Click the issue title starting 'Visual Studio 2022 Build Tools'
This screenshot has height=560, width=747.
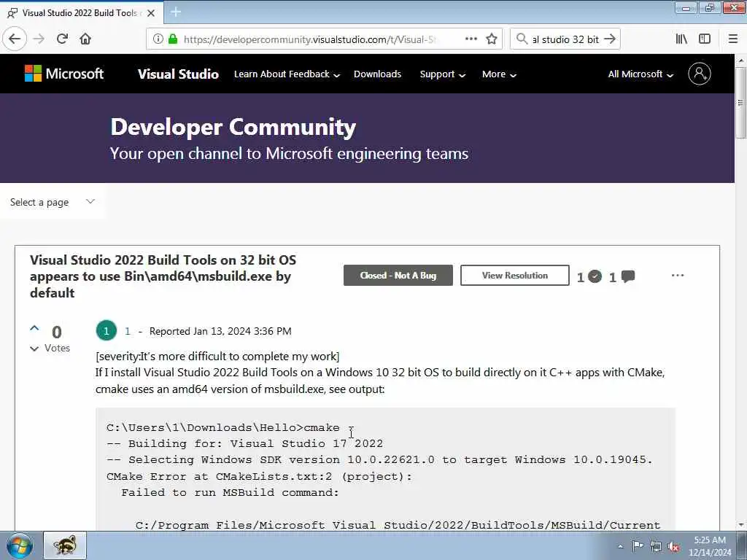click(x=163, y=276)
